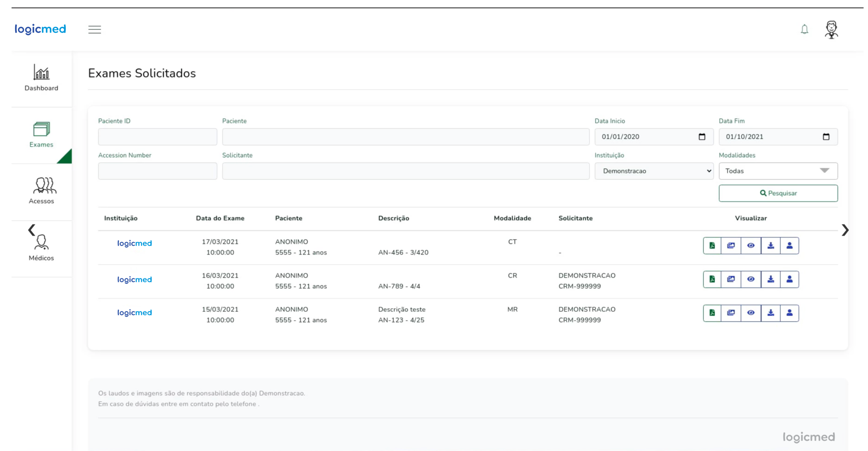The image size is (868, 451).
Task: Select the Descrição teste cell
Action: (x=401, y=310)
